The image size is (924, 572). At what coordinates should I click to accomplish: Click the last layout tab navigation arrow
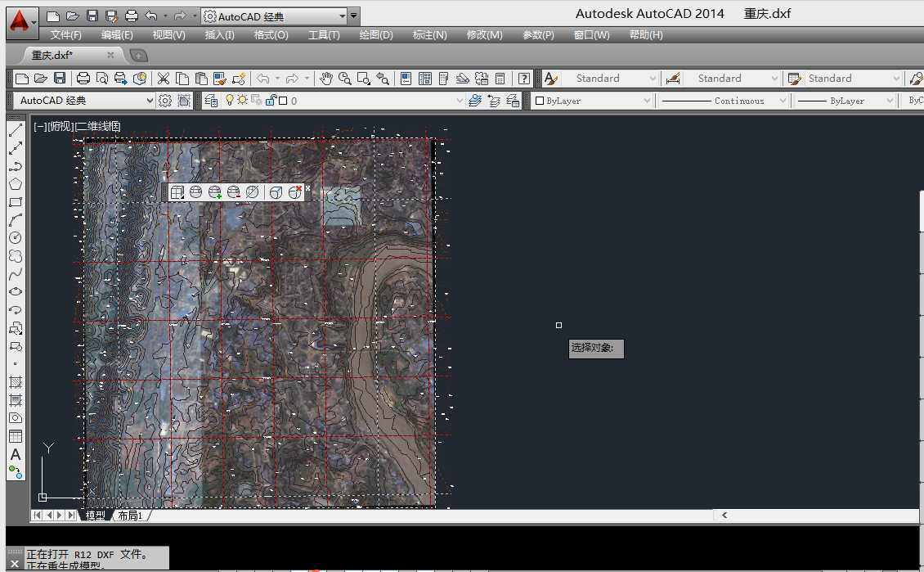click(x=70, y=516)
